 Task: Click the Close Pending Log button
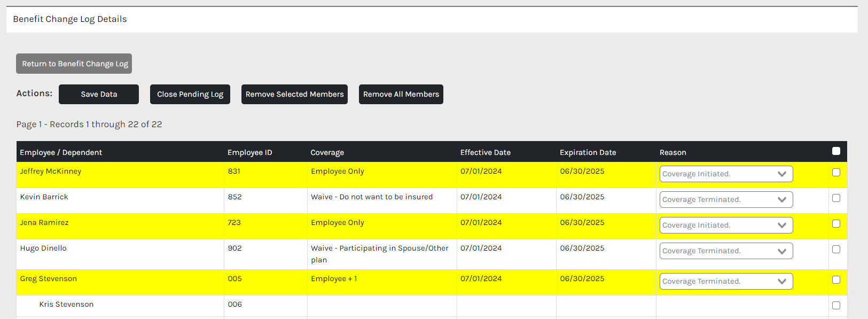(x=190, y=94)
